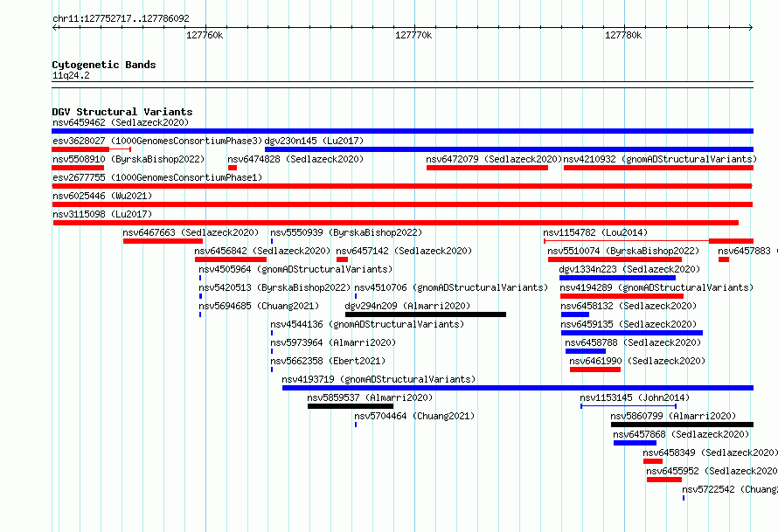This screenshot has width=778, height=532.
Task: Open nsv5973964 (Almarri2020) variant
Action: (333, 342)
